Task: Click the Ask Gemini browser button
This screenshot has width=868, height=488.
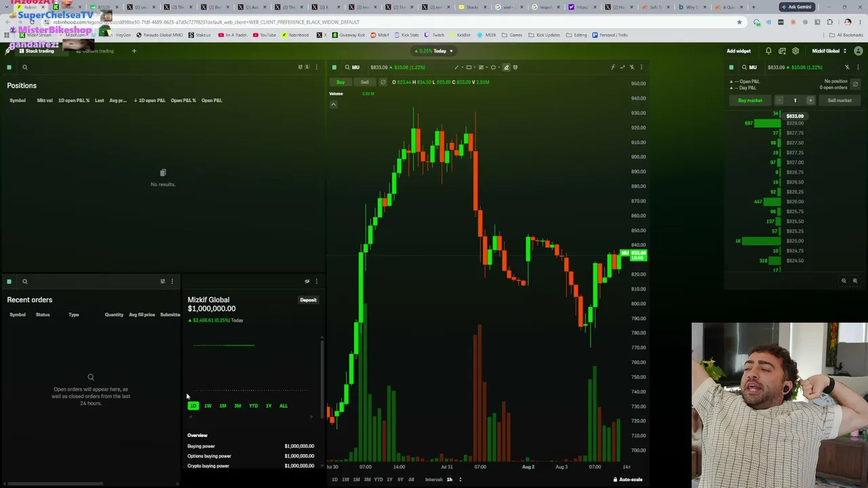Action: (797, 7)
